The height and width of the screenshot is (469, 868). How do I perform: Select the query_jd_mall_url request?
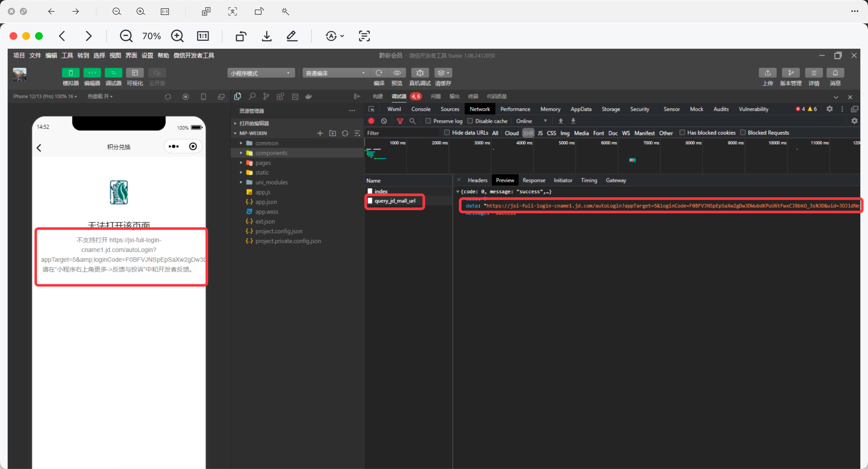pyautogui.click(x=394, y=201)
